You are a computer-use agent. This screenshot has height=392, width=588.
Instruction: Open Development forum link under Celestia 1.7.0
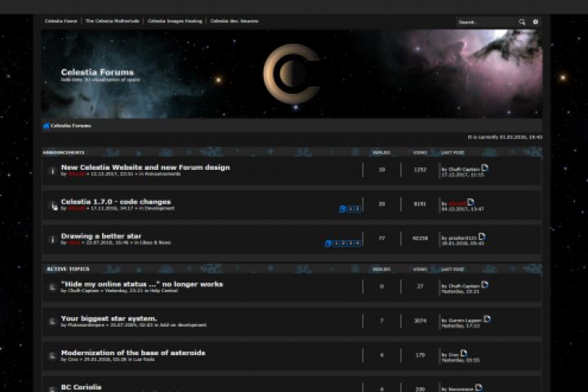[159, 208]
